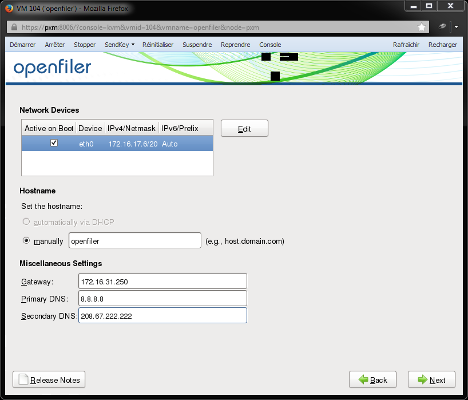Screen dimensions: 468x400
Task: Click Rafraîchir in the VM toolbar
Action: pyautogui.click(x=406, y=45)
